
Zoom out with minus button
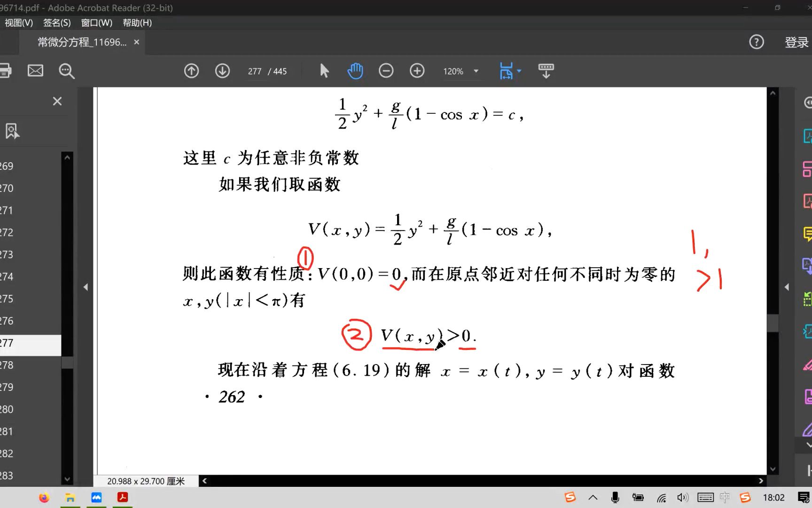[x=386, y=71]
